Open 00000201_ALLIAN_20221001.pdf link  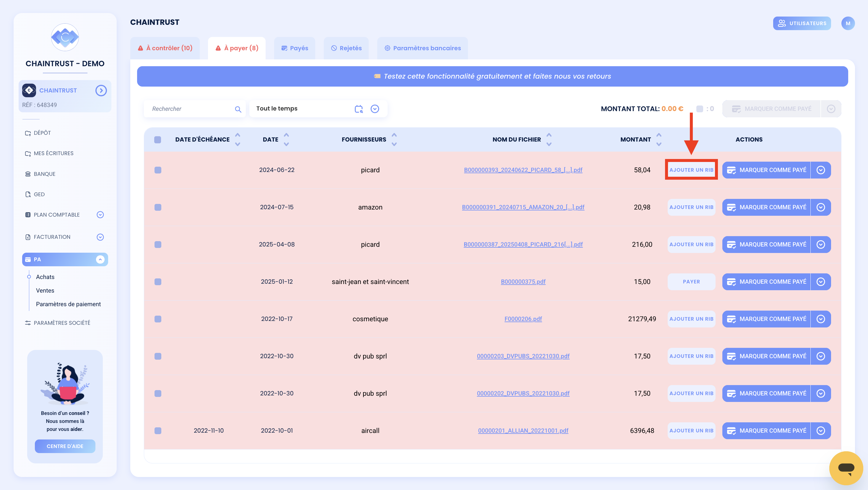tap(523, 431)
